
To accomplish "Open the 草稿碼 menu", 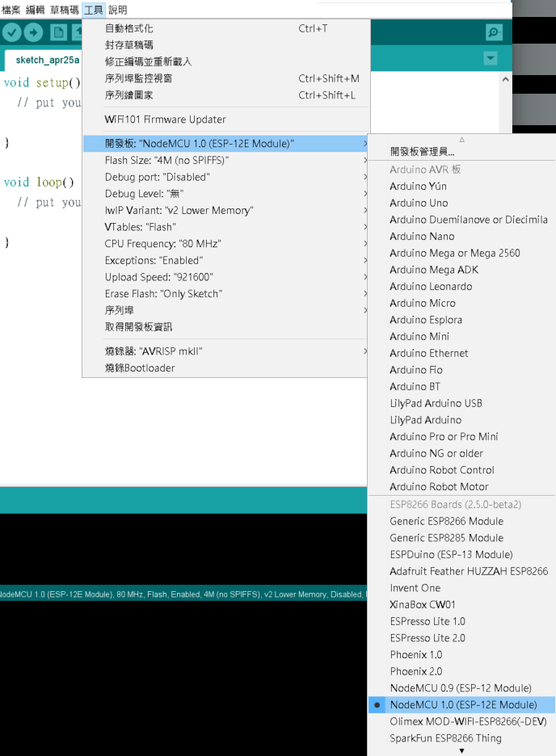I will click(64, 10).
